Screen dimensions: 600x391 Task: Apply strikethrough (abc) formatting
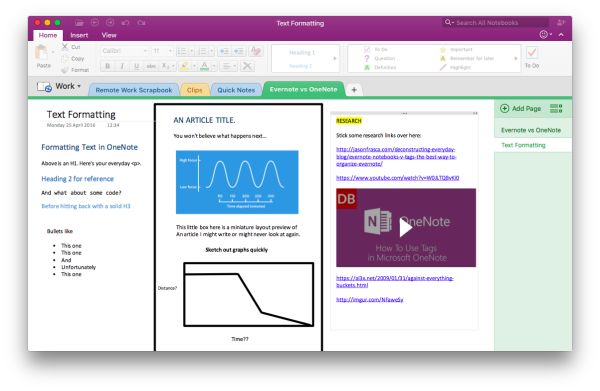coord(151,66)
